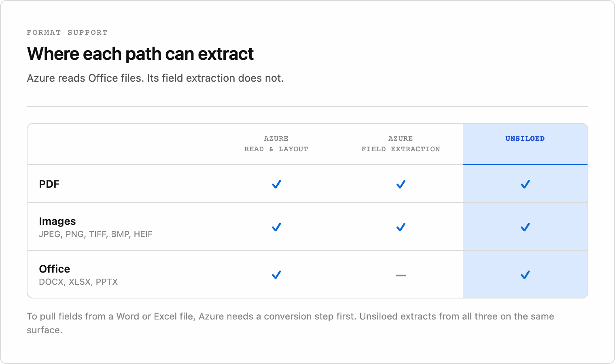Image resolution: width=615 pixels, height=364 pixels.
Task: Click the PDF checkmark under Azure Field Extraction
Action: click(x=401, y=184)
